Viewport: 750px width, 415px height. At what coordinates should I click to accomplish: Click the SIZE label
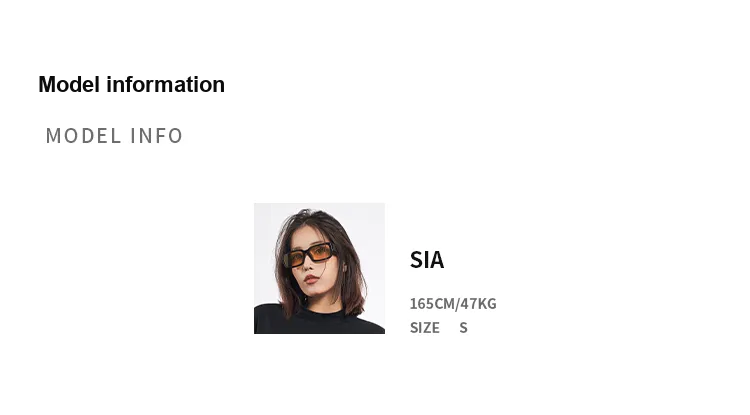425,327
